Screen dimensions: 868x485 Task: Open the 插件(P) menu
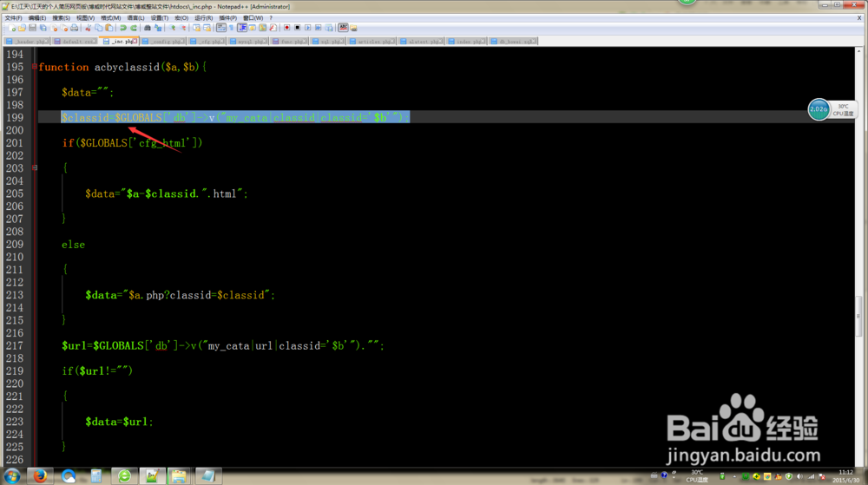[227, 17]
